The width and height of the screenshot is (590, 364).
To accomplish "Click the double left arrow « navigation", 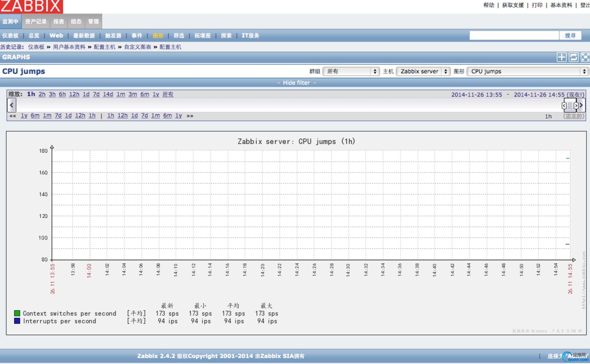I will pos(13,116).
